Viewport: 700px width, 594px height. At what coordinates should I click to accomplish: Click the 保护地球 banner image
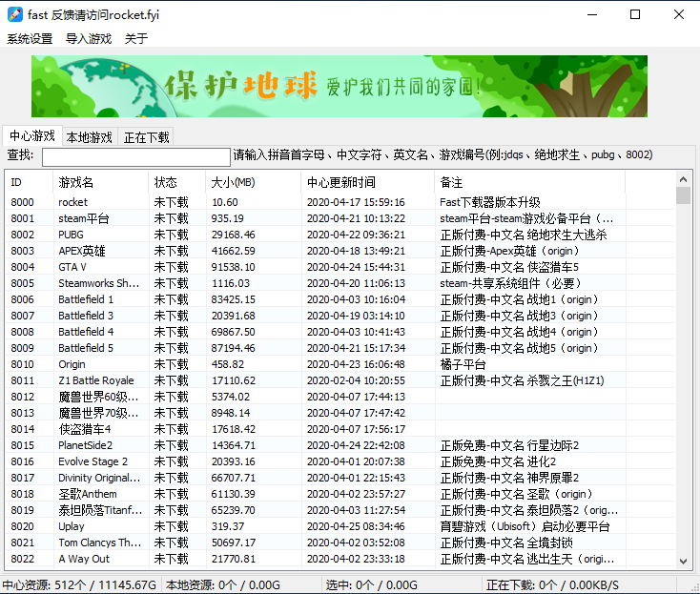click(x=340, y=86)
